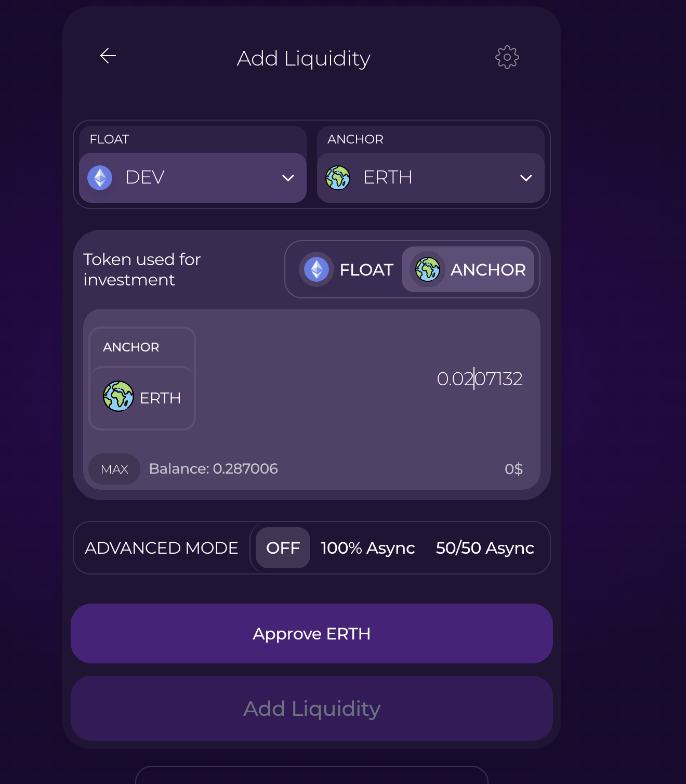Click Ethereum icon in investment token toggle
This screenshot has height=784, width=686.
(316, 270)
